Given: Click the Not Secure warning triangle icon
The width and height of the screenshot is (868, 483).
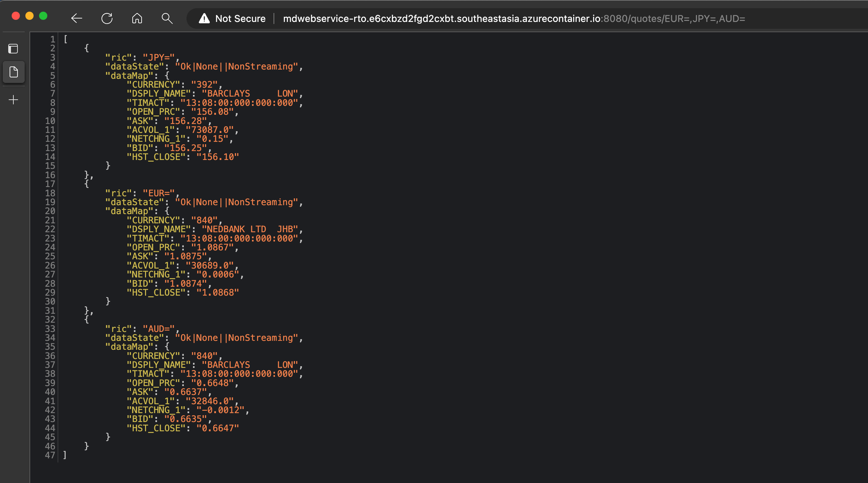Looking at the screenshot, I should (x=204, y=18).
